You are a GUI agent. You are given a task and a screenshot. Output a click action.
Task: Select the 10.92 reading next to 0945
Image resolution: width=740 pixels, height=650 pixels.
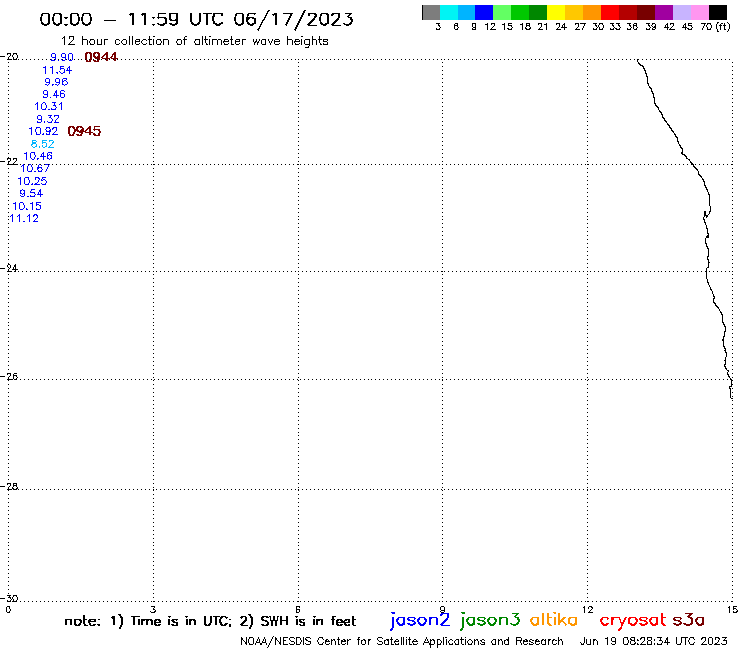(43, 131)
